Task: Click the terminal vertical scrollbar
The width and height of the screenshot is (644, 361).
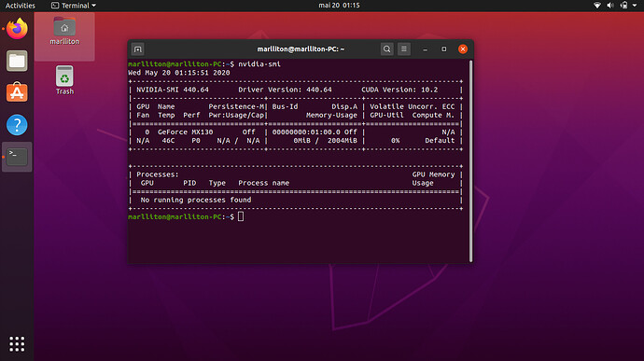Action: coord(470,161)
